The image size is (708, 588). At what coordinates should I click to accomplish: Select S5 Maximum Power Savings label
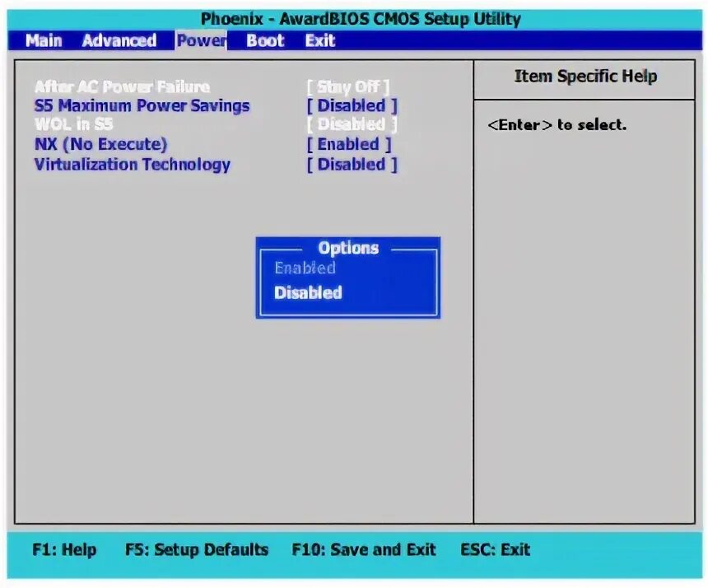142,105
